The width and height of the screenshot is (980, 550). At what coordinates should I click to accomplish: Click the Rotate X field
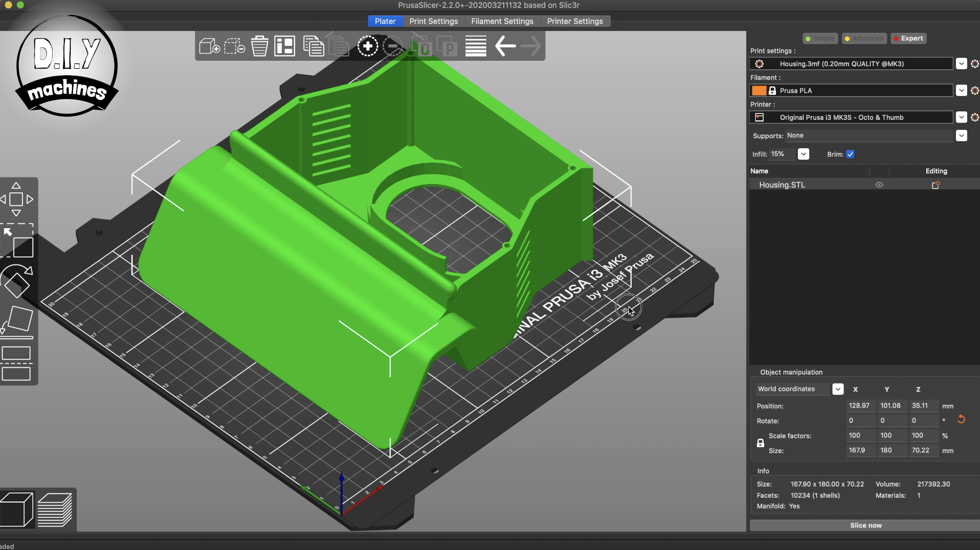[x=861, y=420]
